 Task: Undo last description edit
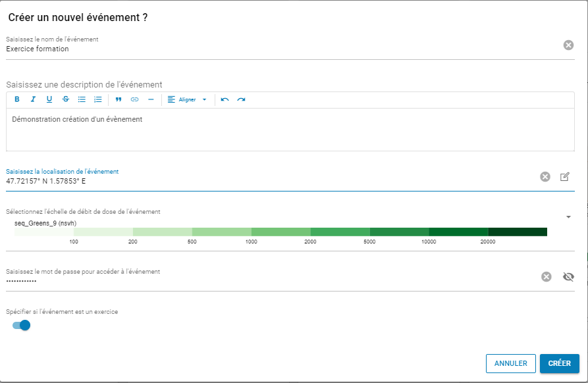click(x=225, y=99)
